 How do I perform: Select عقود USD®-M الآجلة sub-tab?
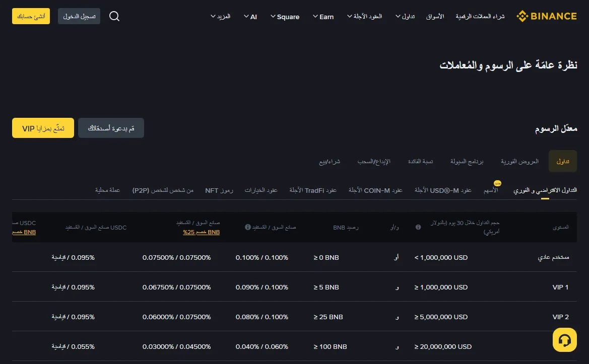point(443,190)
